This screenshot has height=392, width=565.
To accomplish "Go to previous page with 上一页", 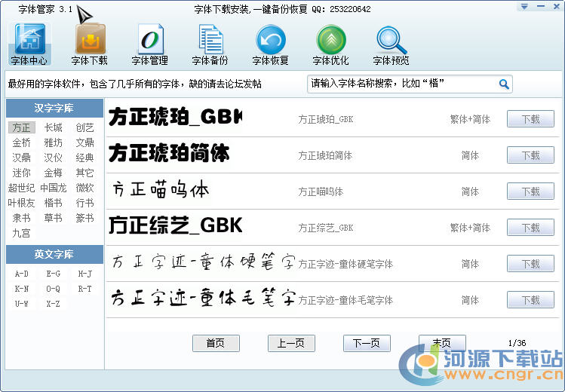I will tap(291, 343).
